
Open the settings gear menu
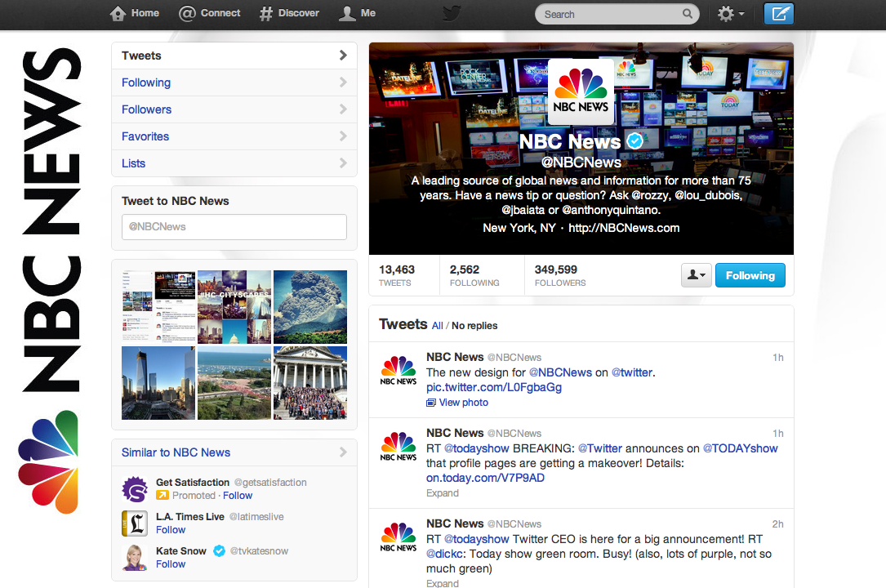pos(731,14)
